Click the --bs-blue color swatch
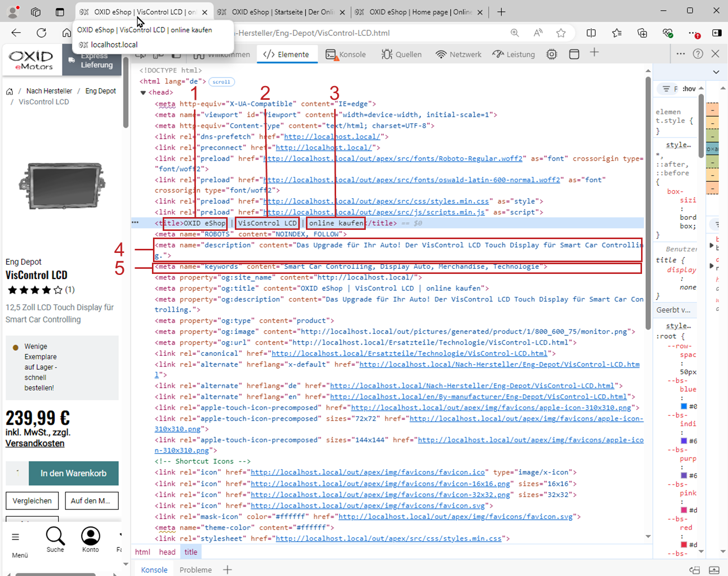The width and height of the screenshot is (728, 576). coord(684,406)
